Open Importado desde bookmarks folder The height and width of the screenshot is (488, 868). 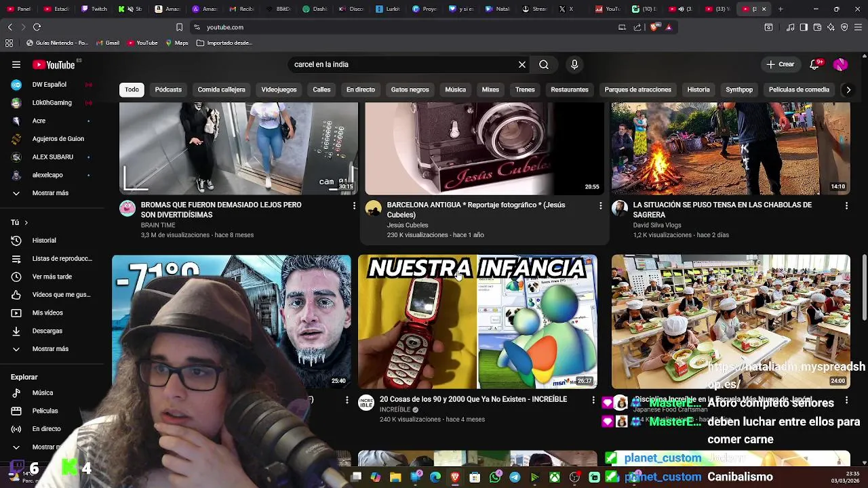tap(224, 43)
